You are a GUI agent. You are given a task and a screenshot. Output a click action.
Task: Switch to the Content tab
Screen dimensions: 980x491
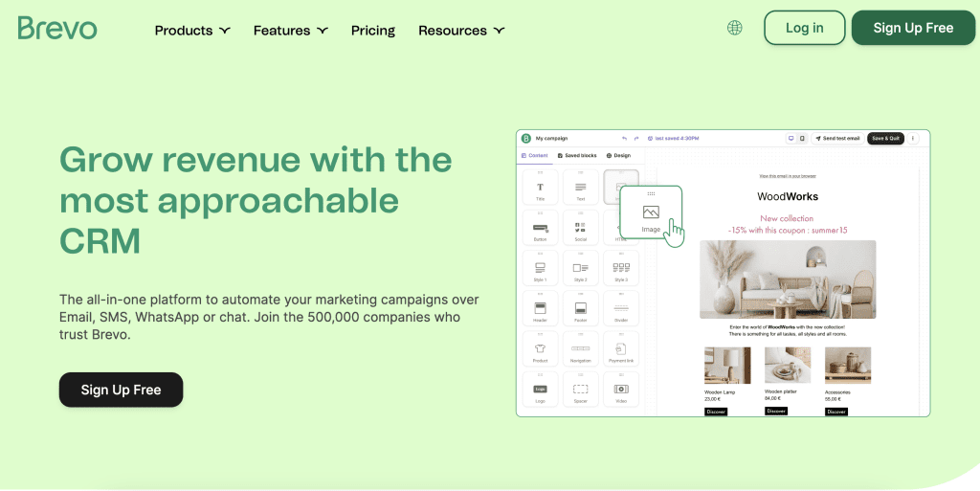click(x=534, y=156)
